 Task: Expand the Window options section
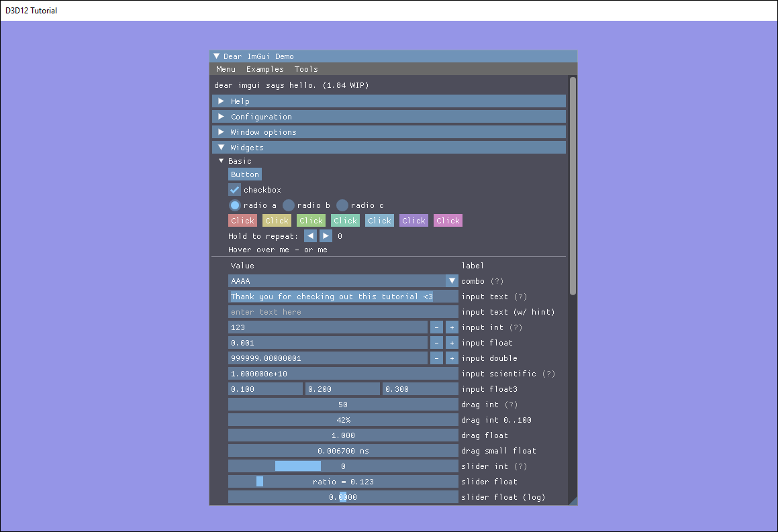[389, 132]
